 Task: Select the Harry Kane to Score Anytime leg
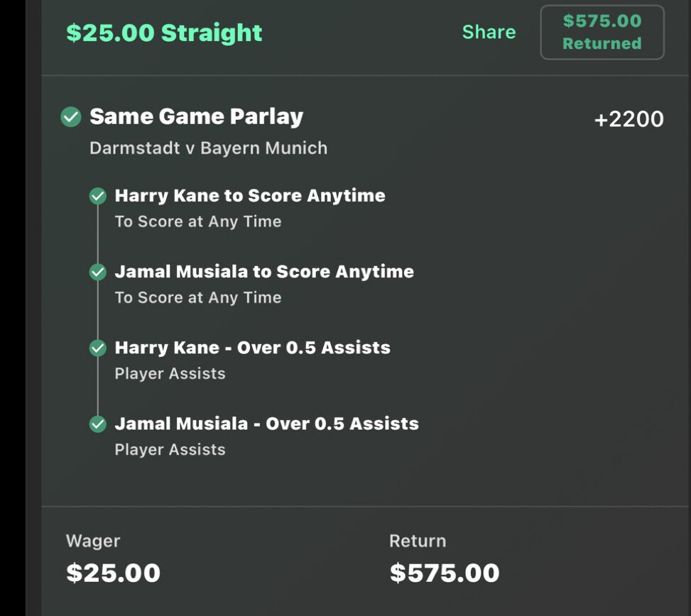(x=250, y=196)
